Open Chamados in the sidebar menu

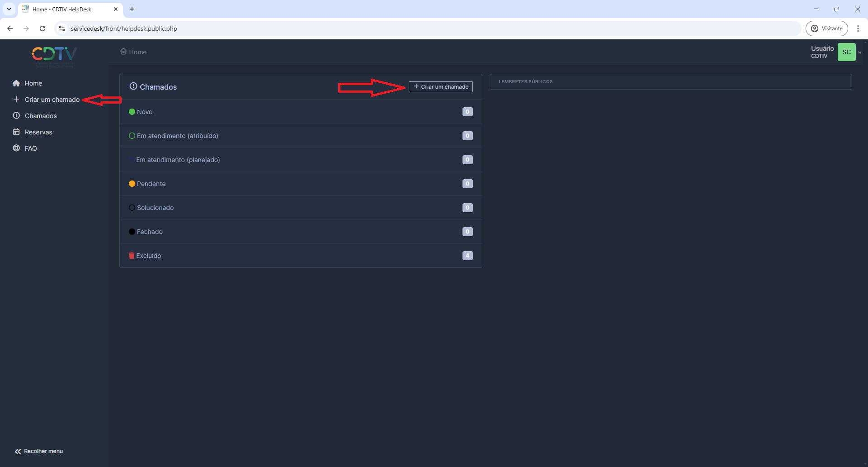coord(41,116)
